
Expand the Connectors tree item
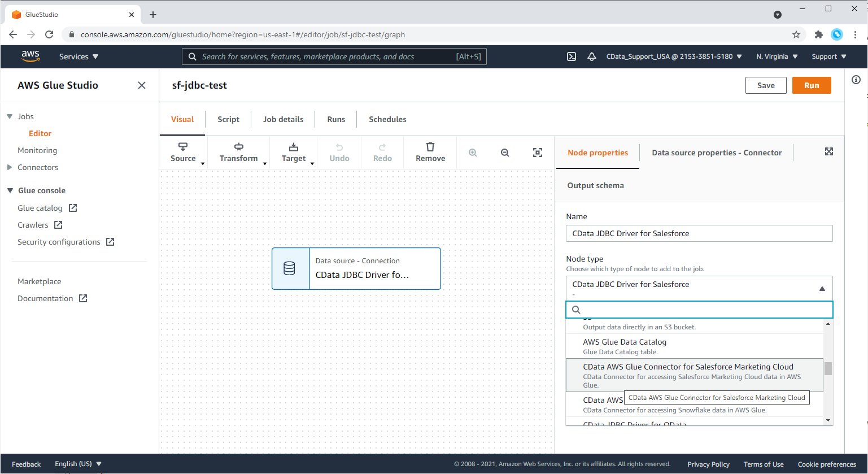click(x=10, y=167)
